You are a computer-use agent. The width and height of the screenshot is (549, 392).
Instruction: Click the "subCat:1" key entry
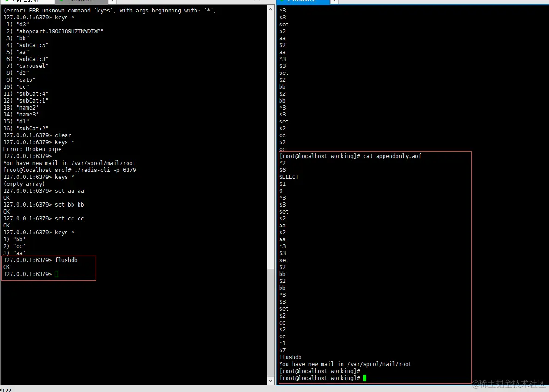26,100
